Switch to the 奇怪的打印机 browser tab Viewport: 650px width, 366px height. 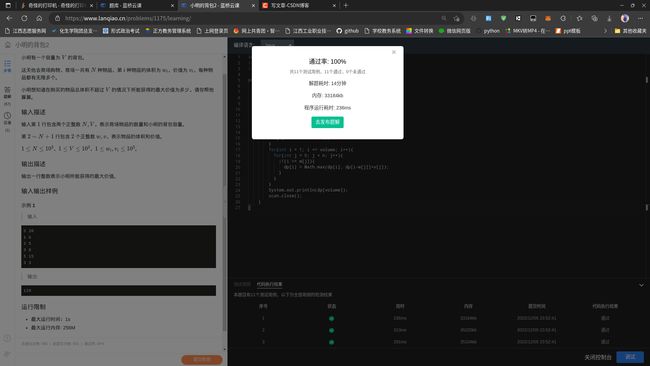[x=56, y=5]
